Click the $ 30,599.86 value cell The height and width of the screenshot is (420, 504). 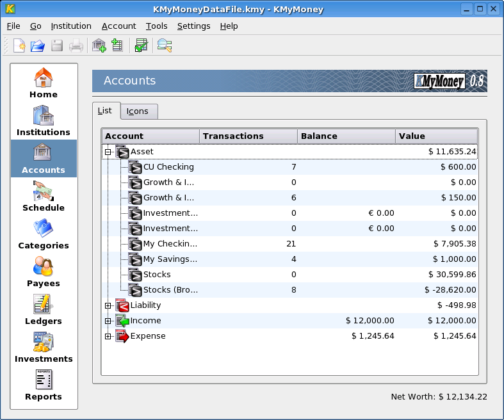coord(452,275)
